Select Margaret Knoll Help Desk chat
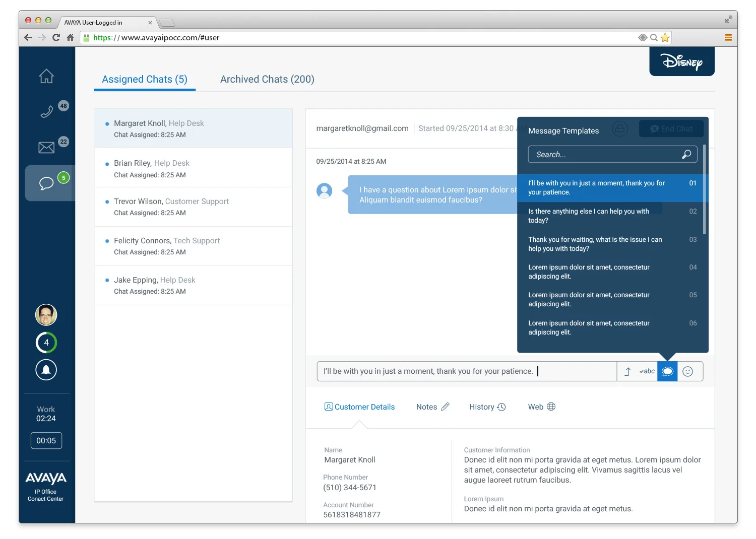Image resolution: width=756 pixels, height=539 pixels. click(x=193, y=128)
